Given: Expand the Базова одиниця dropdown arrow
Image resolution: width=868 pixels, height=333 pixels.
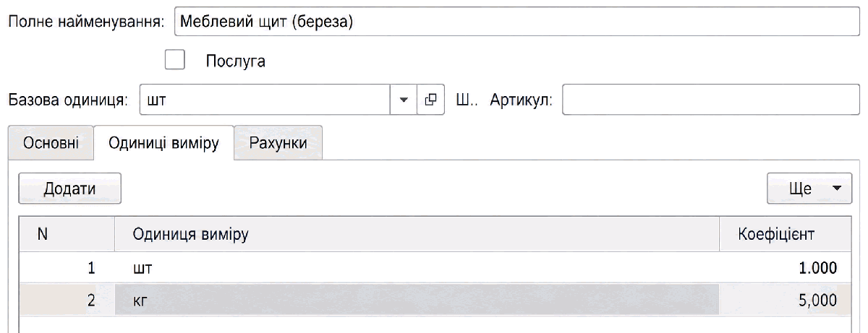Looking at the screenshot, I should (404, 100).
